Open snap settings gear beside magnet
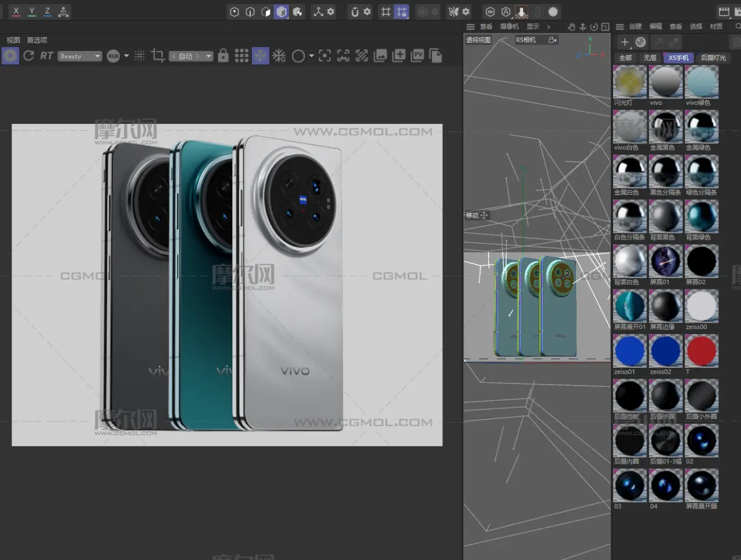Image resolution: width=741 pixels, height=560 pixels. pyautogui.click(x=366, y=12)
